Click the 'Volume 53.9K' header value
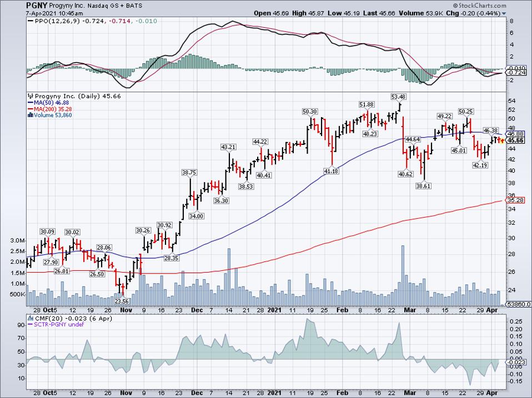 pos(421,13)
